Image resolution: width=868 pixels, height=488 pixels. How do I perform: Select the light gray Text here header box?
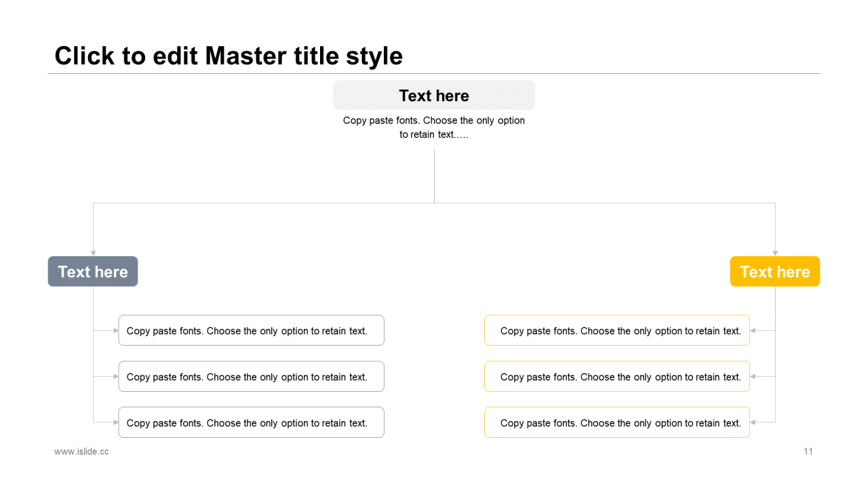click(x=434, y=96)
